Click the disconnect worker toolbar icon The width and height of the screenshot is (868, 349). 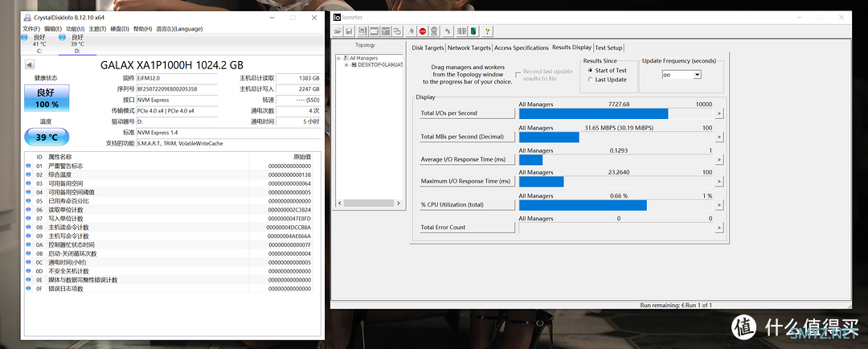pyautogui.click(x=461, y=31)
